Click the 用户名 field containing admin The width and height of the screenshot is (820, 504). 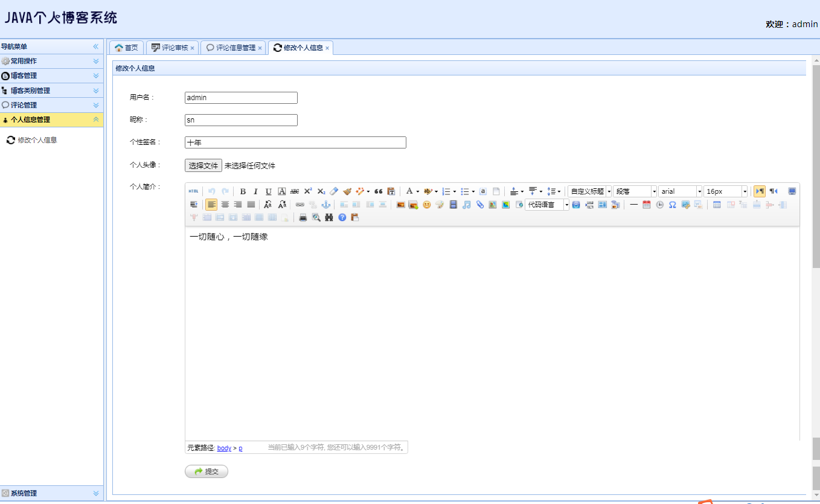point(241,98)
